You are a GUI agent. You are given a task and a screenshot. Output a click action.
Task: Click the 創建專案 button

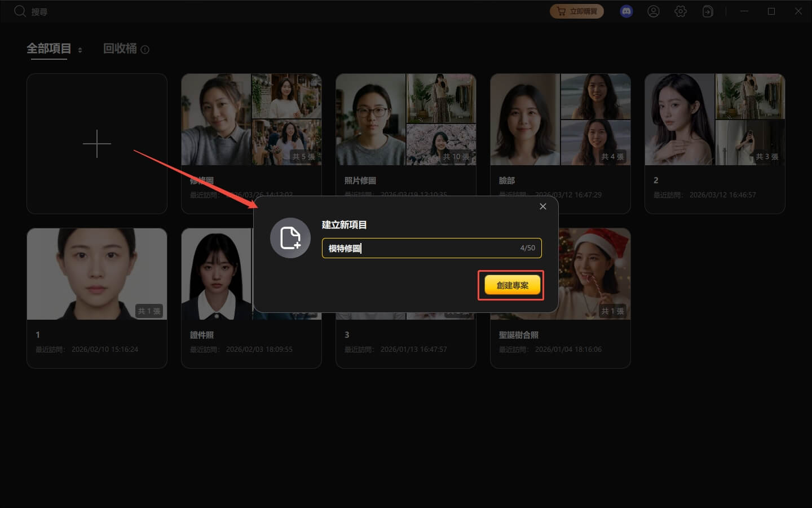513,285
